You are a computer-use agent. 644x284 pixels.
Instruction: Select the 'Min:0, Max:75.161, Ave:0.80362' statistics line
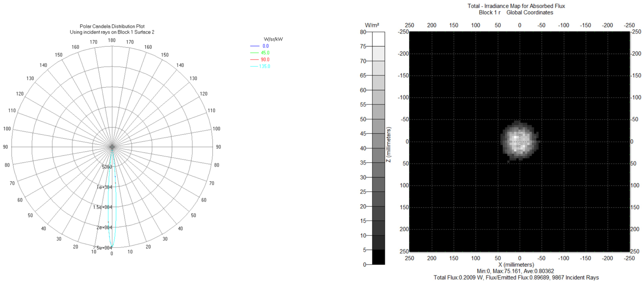pyautogui.click(x=515, y=271)
